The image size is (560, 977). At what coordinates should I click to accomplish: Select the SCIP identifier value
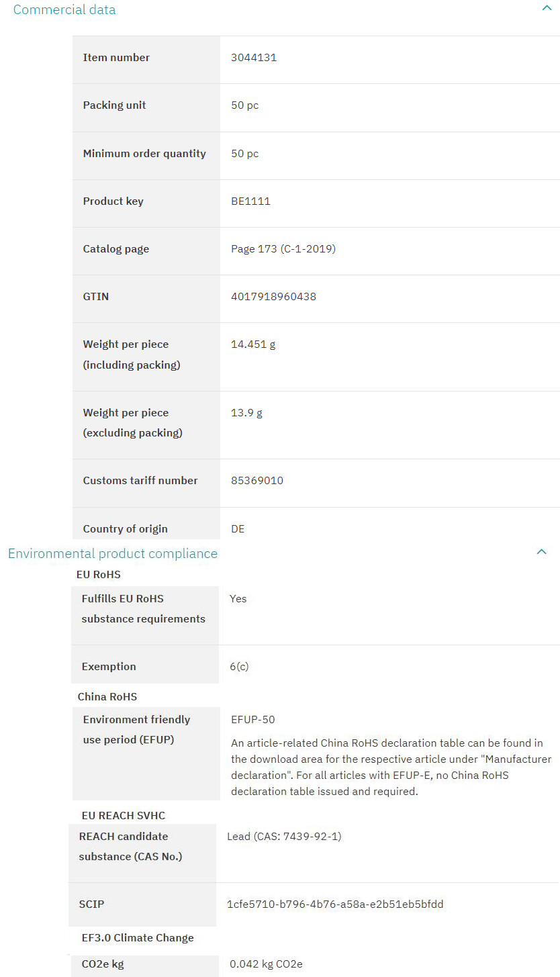pos(335,904)
